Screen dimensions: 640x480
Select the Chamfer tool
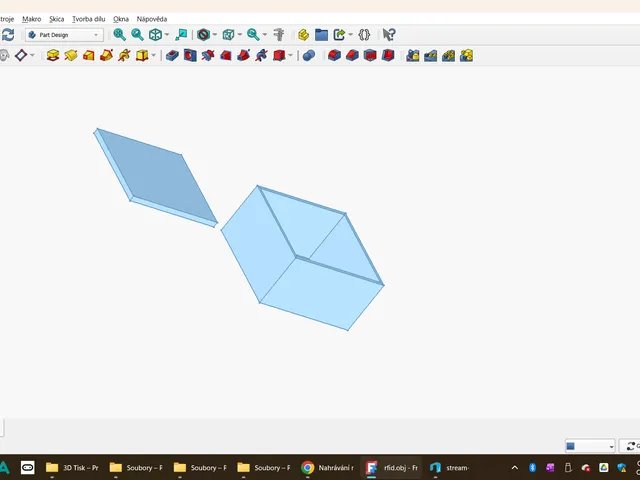(352, 55)
